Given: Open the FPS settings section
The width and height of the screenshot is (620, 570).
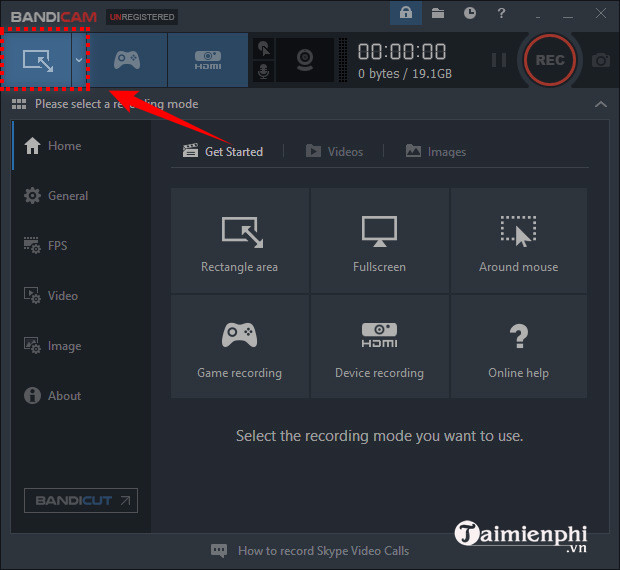Looking at the screenshot, I should click(x=81, y=245).
